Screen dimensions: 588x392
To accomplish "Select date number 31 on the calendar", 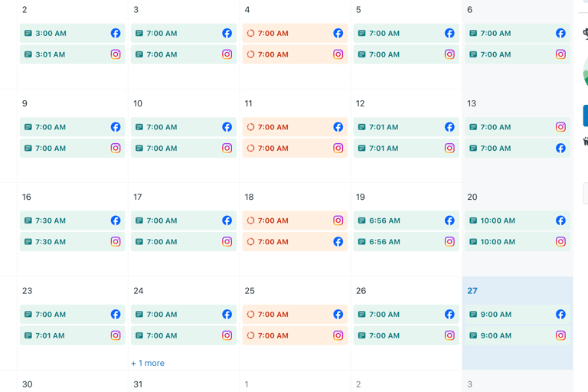I will (x=138, y=384).
